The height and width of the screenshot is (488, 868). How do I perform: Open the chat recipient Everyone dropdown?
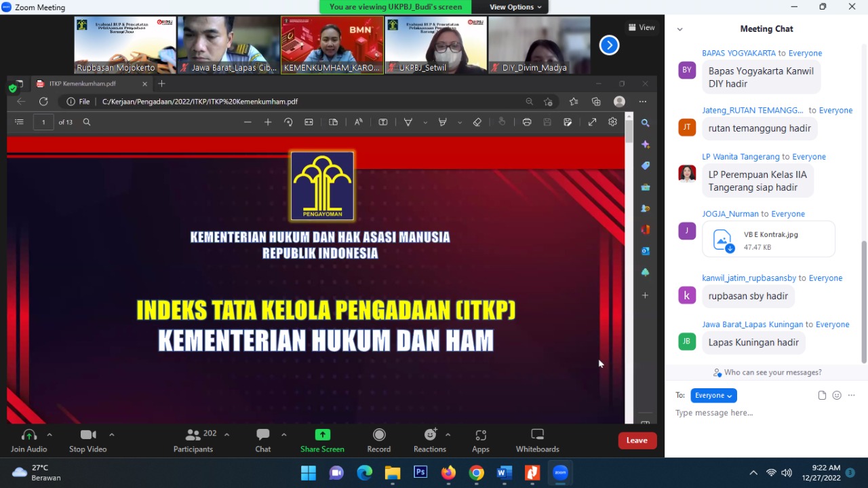713,396
